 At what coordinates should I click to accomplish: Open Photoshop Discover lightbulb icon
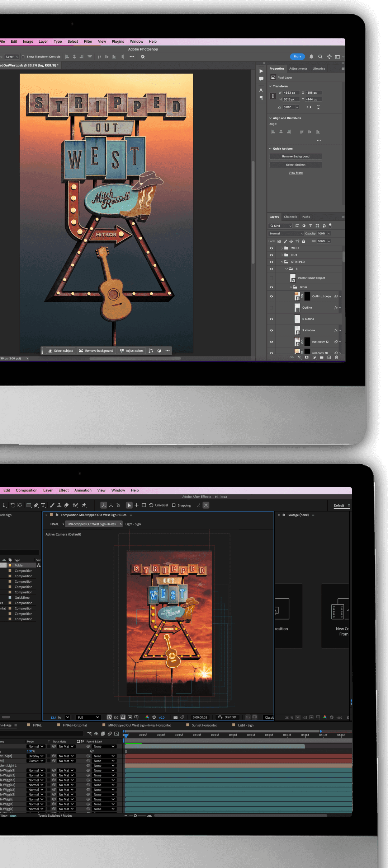[329, 57]
